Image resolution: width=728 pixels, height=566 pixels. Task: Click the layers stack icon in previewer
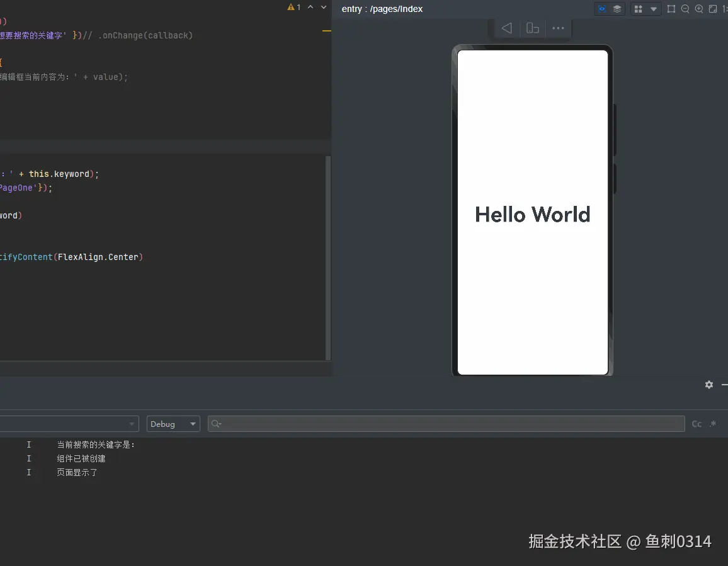(617, 9)
